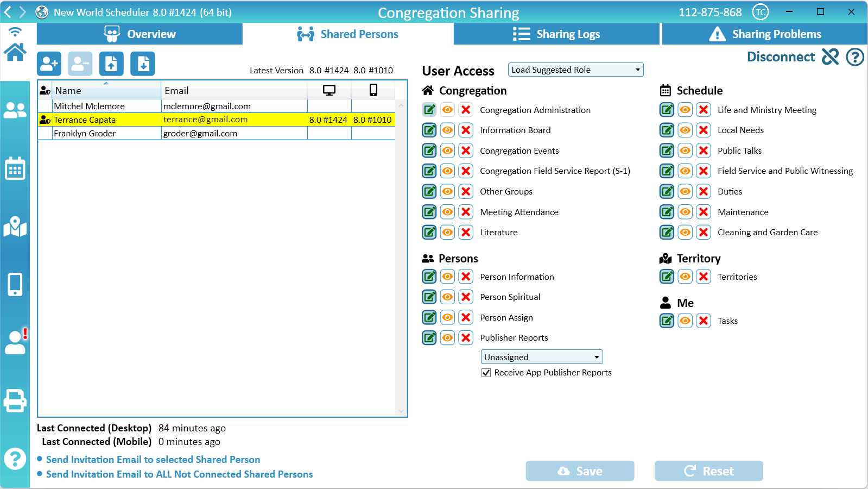This screenshot has height=489, width=868.
Task: Open the person alert icon in sidebar
Action: click(16, 341)
